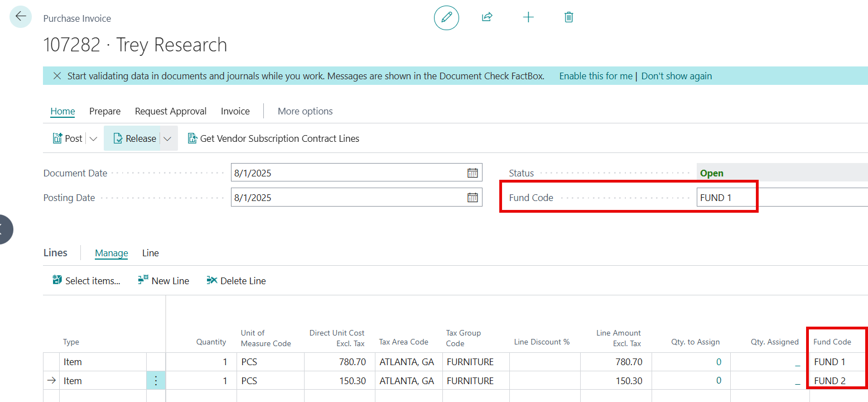Click the share icon
Viewport: 868px width, 402px height.
(487, 17)
